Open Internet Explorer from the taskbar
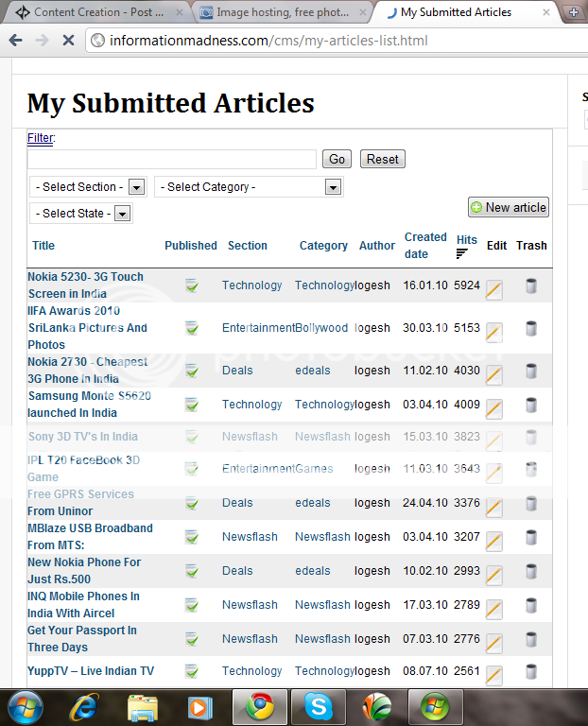 click(x=83, y=707)
